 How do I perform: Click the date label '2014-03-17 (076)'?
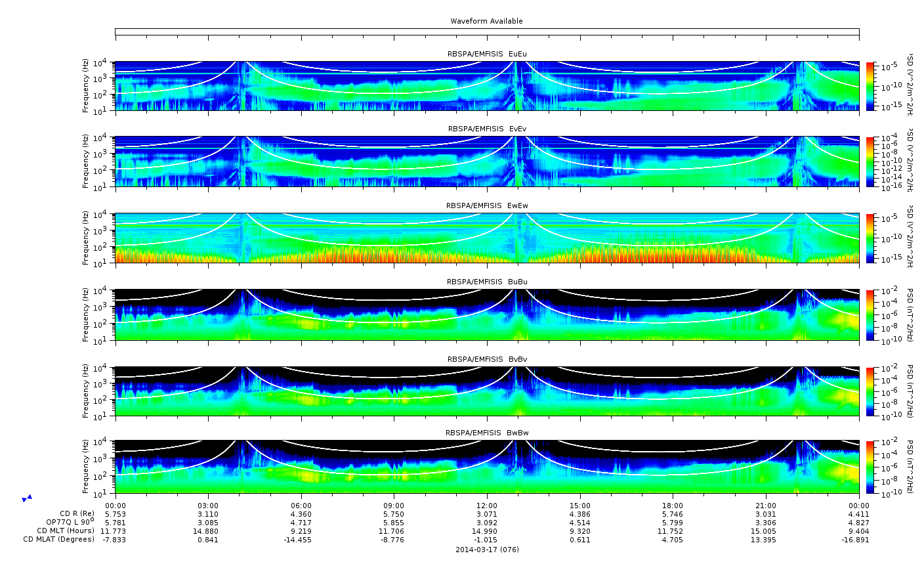click(487, 550)
